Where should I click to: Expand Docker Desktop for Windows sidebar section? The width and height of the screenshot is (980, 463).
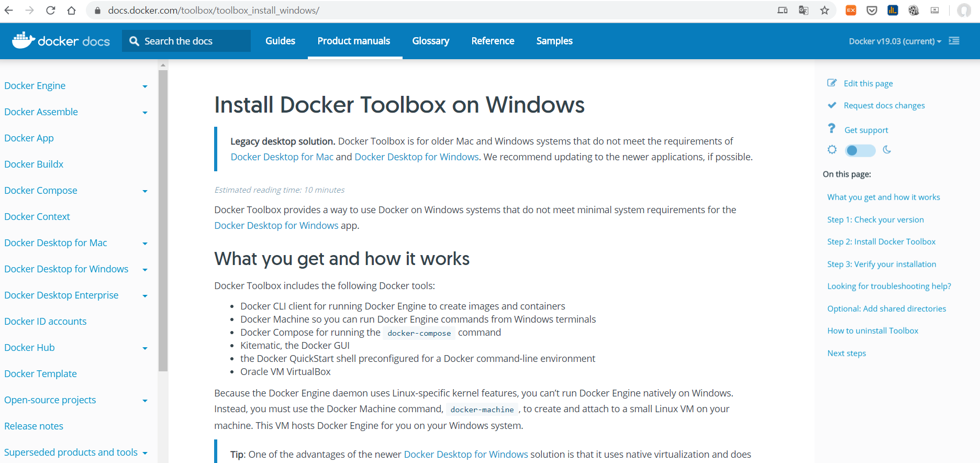(x=145, y=270)
